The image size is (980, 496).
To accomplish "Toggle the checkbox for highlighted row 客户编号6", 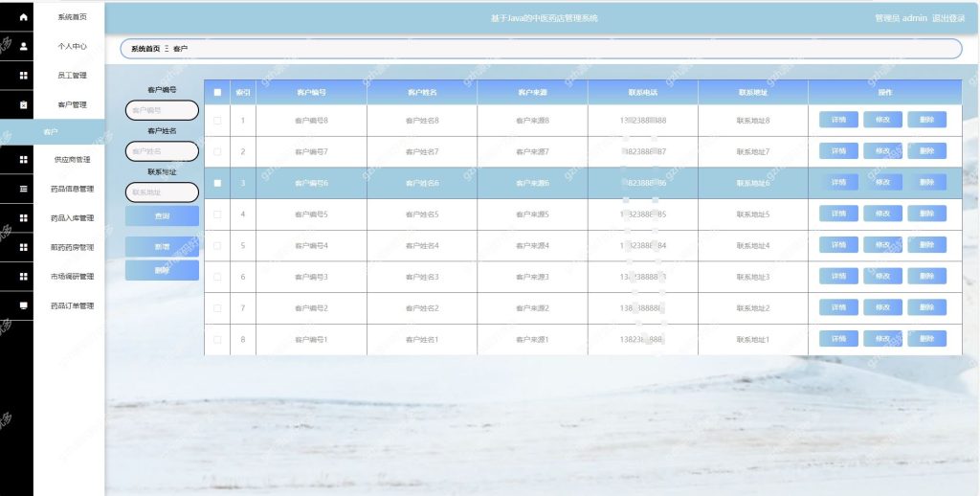I will 217,183.
